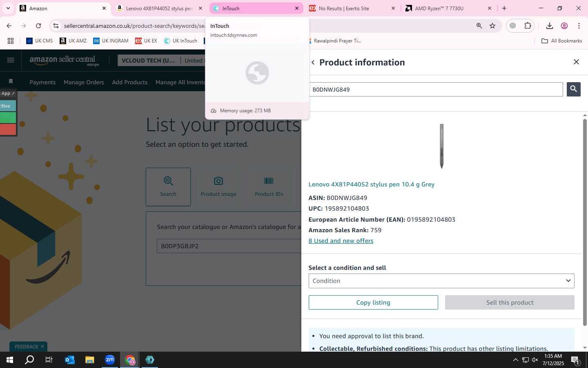Open the Rawalpindi Prayer Ti... bookmark
588x368 pixels.
coord(337,41)
